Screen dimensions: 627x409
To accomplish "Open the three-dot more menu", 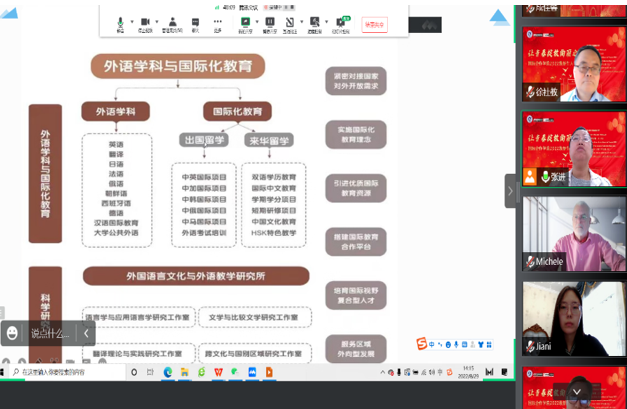I will (218, 24).
